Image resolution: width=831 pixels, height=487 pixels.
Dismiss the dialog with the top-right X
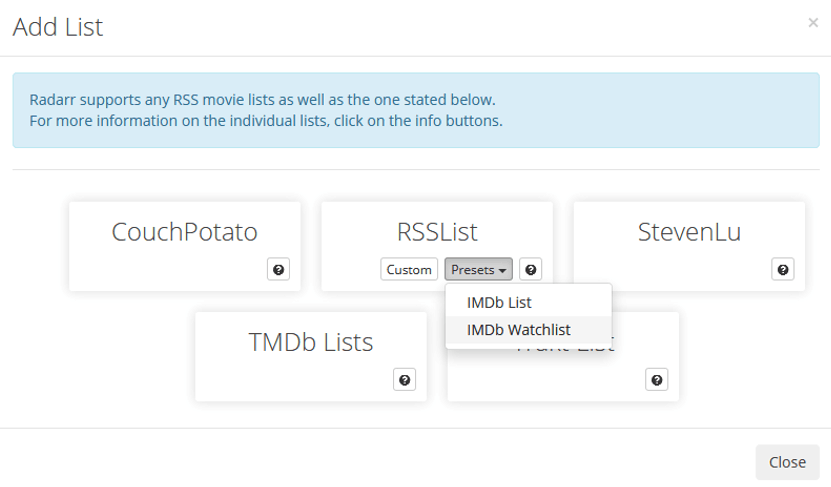(x=813, y=22)
